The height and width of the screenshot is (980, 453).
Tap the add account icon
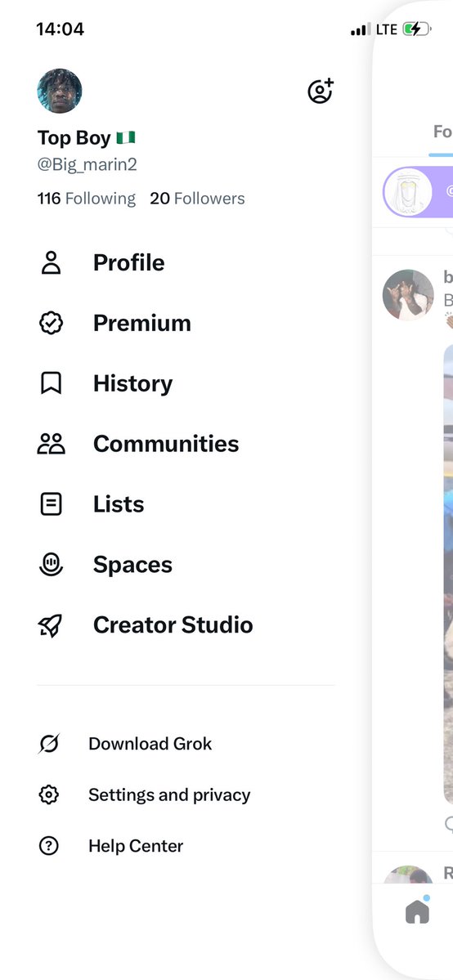point(321,92)
